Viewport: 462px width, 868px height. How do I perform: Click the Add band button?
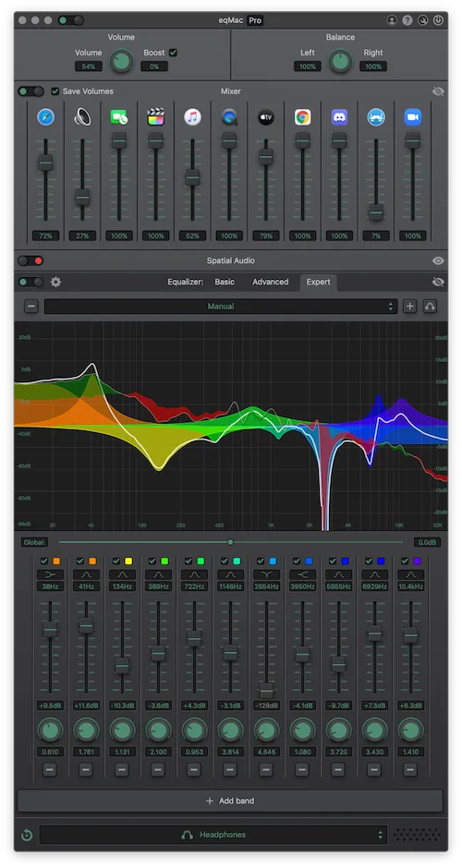click(230, 801)
